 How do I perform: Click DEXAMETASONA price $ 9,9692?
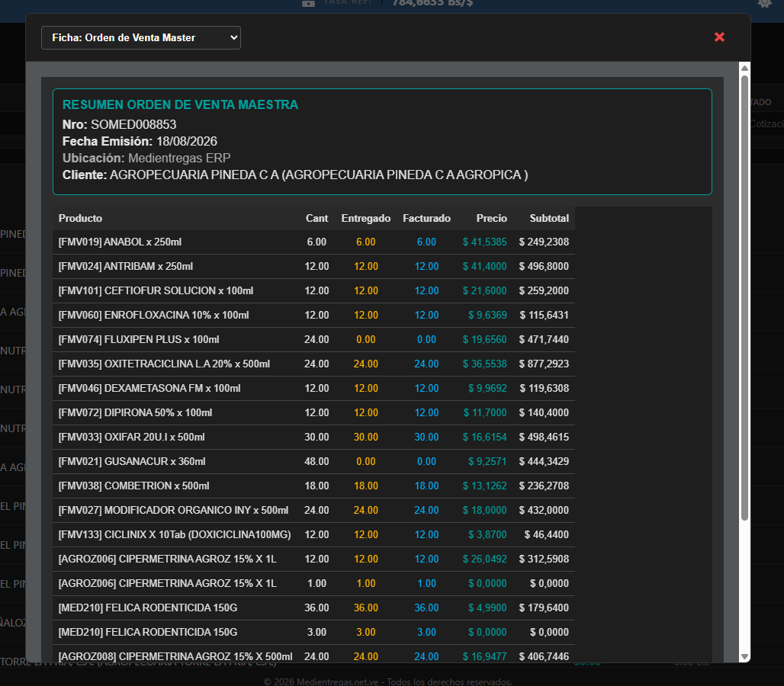pyautogui.click(x=487, y=388)
